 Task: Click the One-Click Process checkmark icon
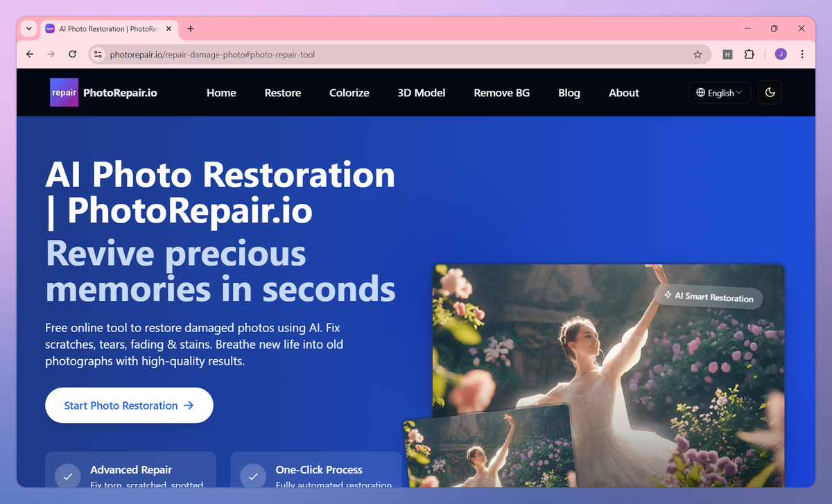point(253,476)
